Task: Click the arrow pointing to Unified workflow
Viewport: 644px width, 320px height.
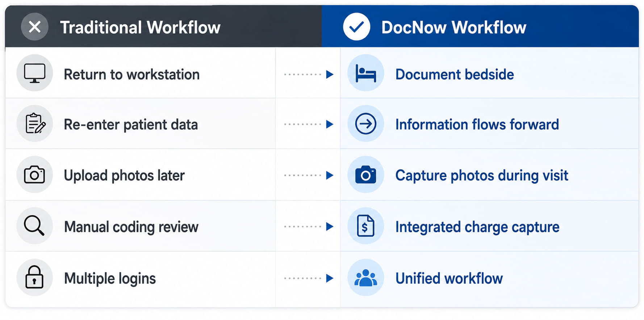Action: 309,278
